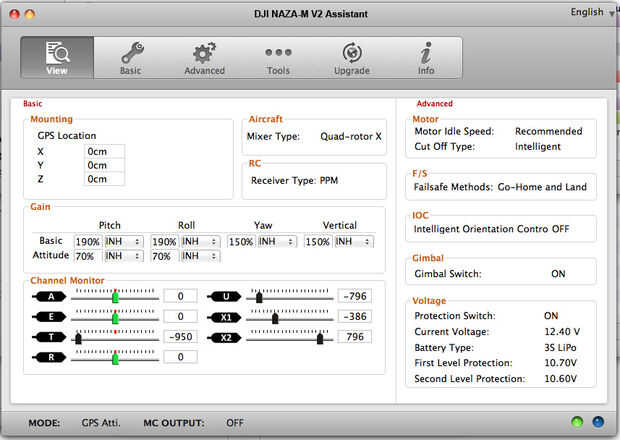Click the channel A slider
Image resolution: width=620 pixels, height=440 pixels.
[115, 297]
